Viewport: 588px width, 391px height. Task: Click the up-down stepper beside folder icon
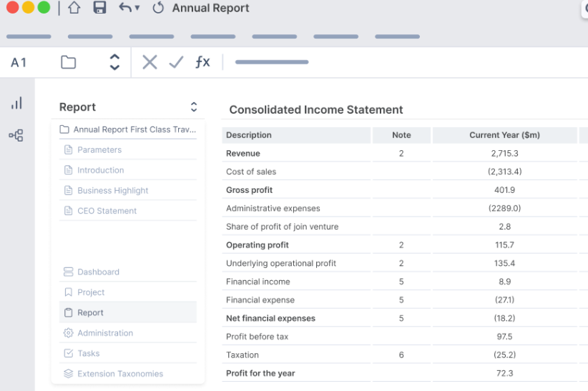[114, 62]
